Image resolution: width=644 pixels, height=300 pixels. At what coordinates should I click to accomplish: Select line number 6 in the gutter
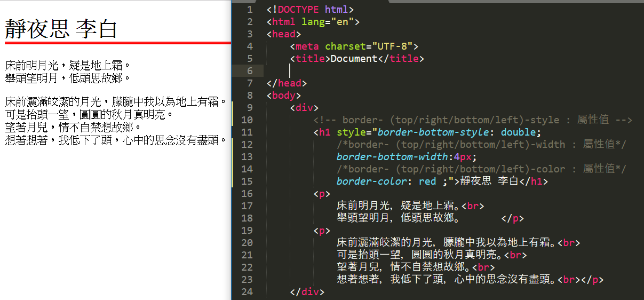click(250, 71)
